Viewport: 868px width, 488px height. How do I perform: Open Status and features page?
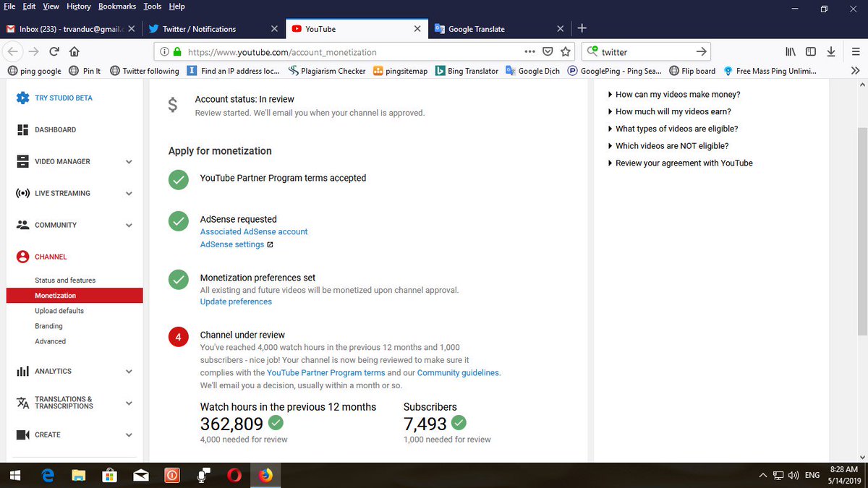(65, 281)
